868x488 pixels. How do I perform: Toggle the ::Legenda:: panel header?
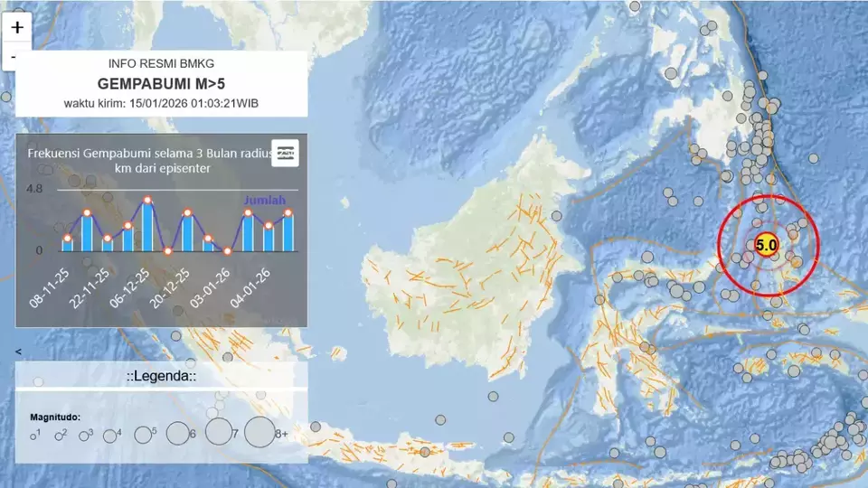pyautogui.click(x=161, y=376)
